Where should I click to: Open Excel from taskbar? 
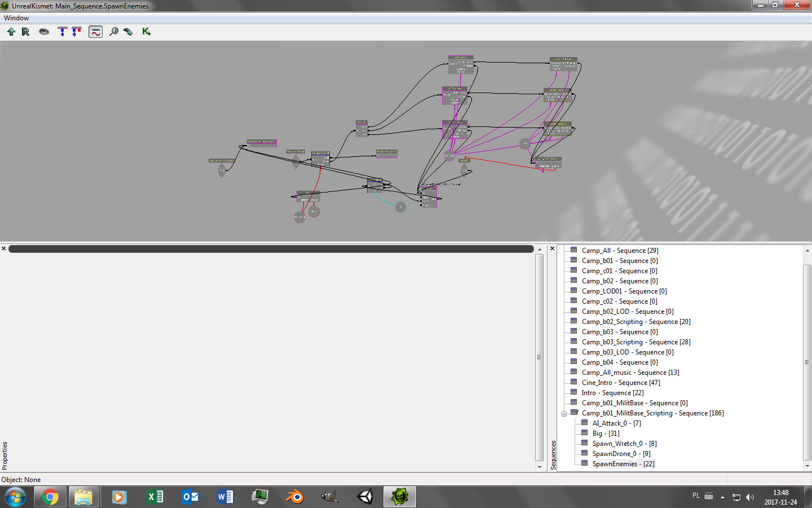[x=154, y=497]
